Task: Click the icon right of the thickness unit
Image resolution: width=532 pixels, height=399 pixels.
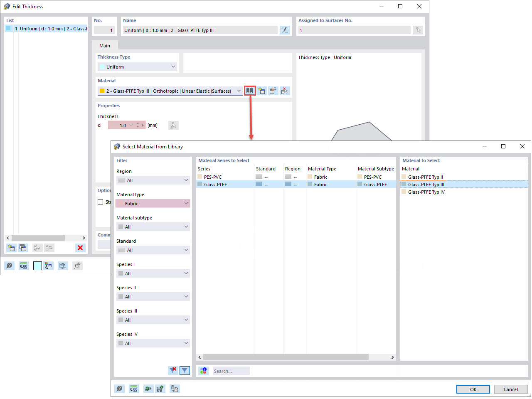Action: pyautogui.click(x=173, y=125)
